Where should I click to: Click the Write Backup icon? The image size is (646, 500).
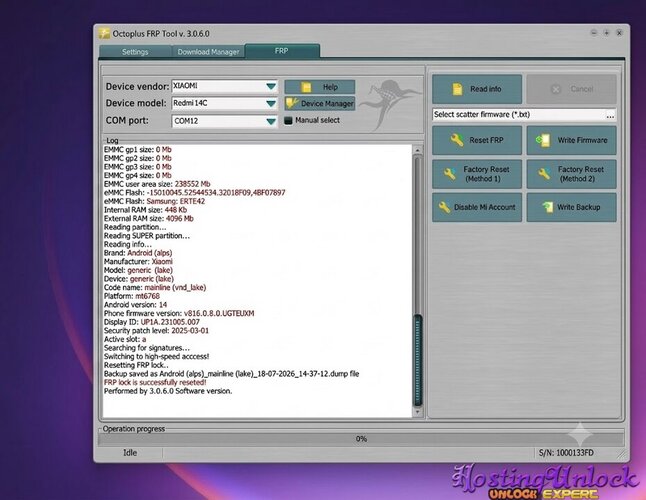548,207
